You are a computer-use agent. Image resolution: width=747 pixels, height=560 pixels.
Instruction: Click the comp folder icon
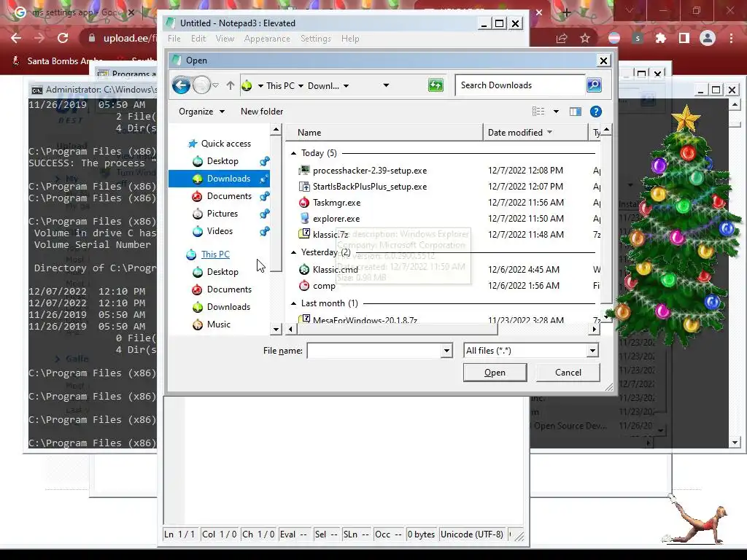pos(304,285)
